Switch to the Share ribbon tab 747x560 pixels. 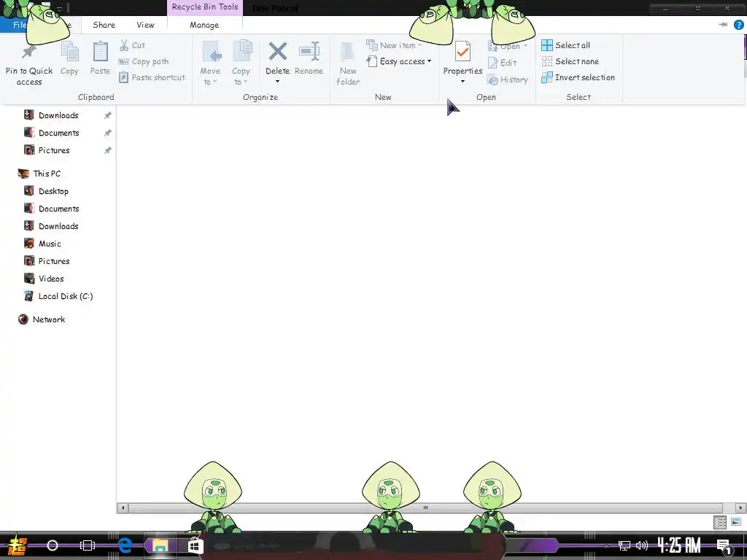[104, 25]
